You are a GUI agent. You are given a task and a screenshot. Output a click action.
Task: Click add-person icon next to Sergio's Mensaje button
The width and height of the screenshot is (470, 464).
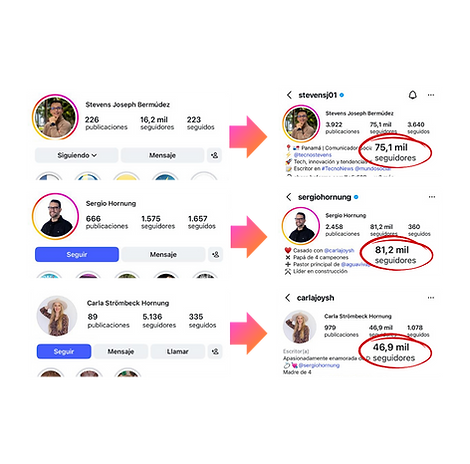click(x=216, y=254)
